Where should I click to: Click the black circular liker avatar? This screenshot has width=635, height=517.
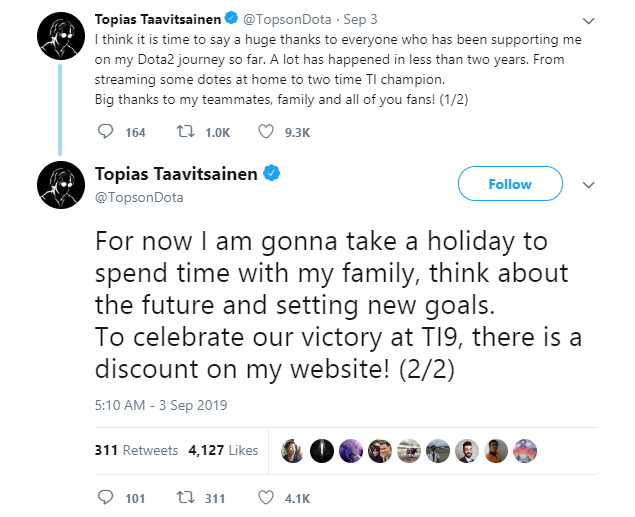[322, 451]
